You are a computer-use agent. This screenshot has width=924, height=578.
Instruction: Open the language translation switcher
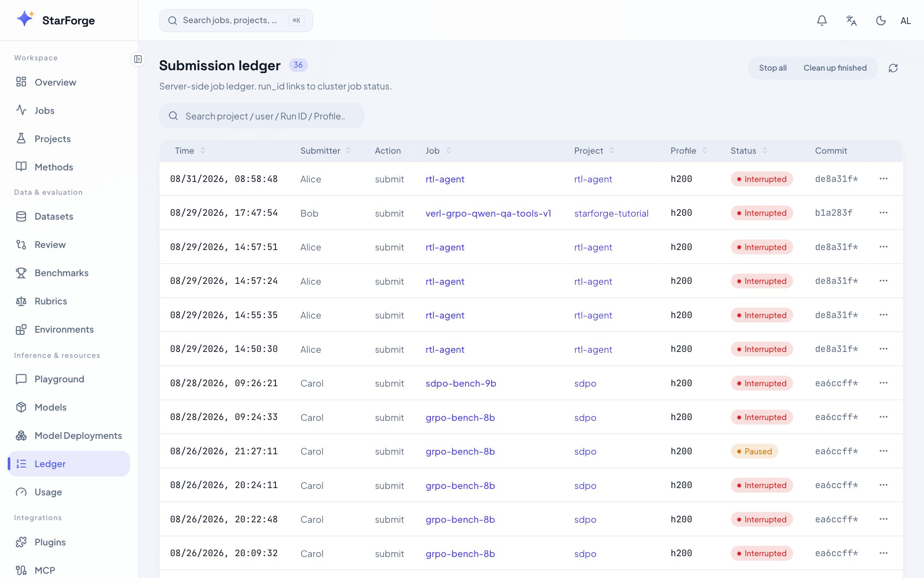851,21
